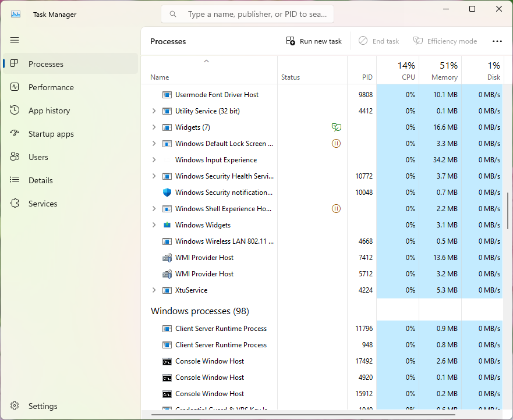
Task: Click the search box for name, publisher, PID
Action: (247, 14)
